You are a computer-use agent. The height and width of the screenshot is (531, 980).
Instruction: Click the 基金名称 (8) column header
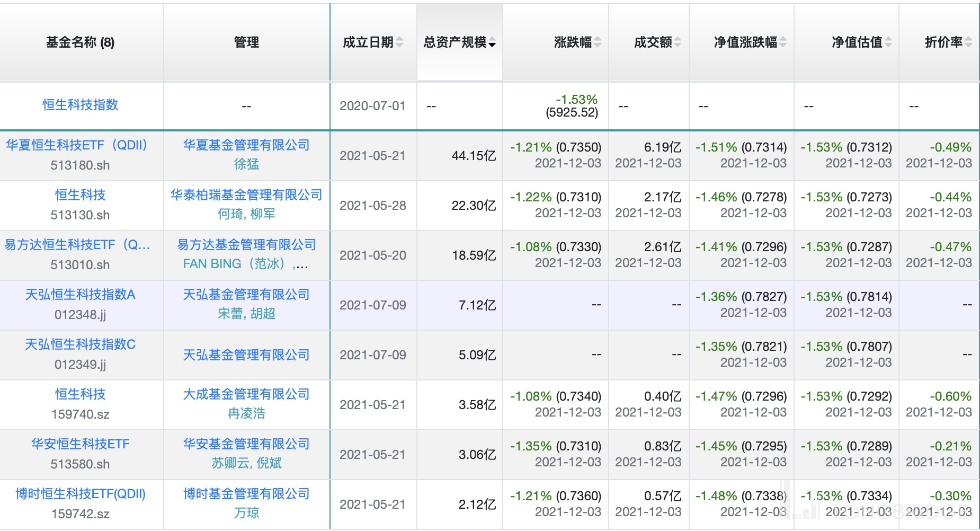(81, 42)
